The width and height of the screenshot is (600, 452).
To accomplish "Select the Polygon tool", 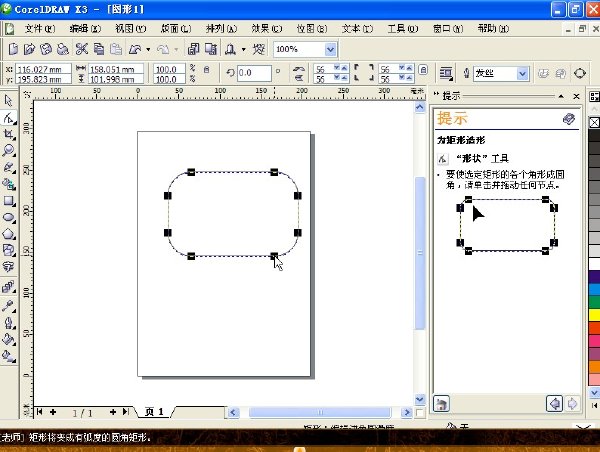I will click(8, 234).
